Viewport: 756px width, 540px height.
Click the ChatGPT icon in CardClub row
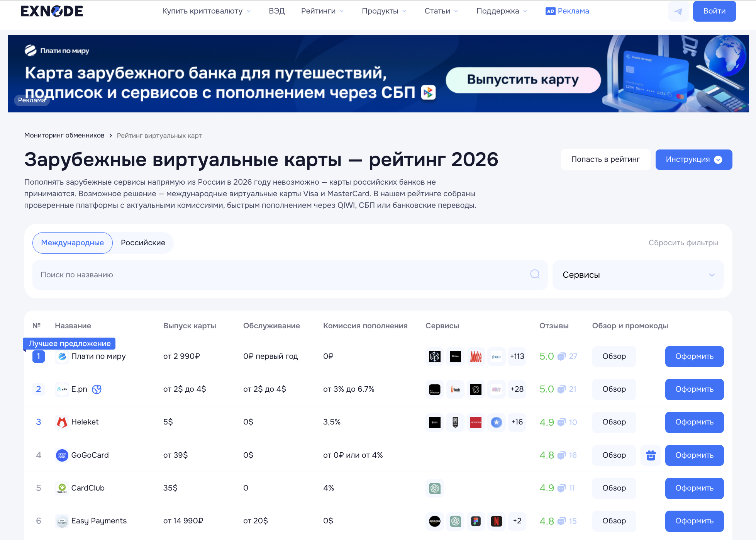point(435,488)
